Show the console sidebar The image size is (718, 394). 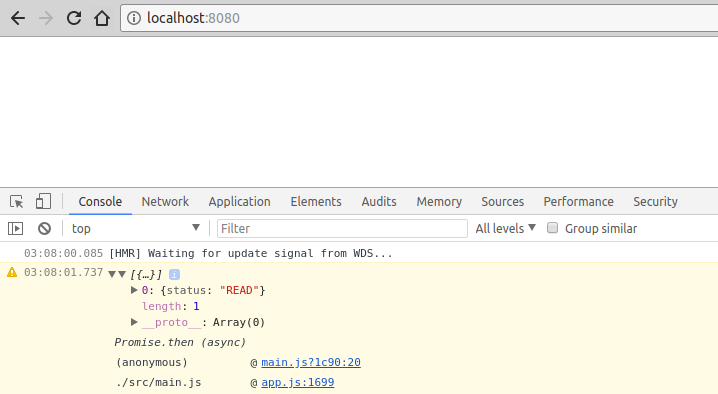(x=15, y=228)
